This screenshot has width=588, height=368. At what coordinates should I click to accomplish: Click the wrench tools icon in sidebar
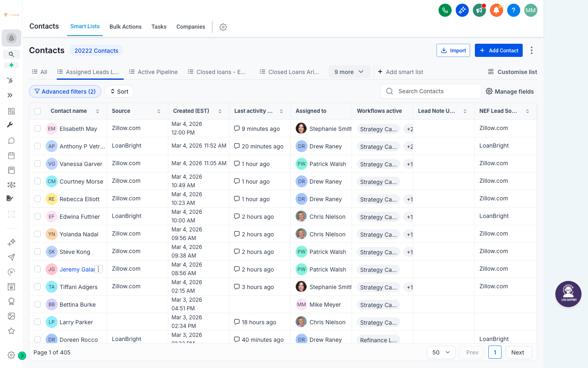11,125
